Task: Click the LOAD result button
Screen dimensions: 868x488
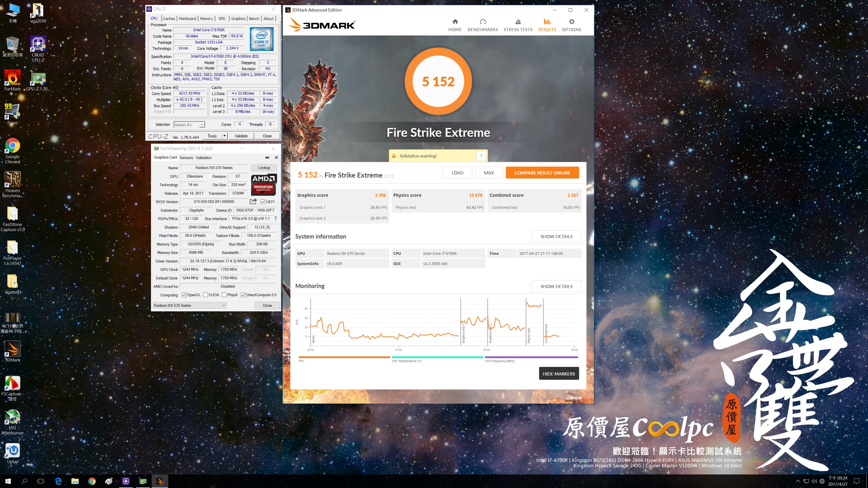Action: click(457, 173)
